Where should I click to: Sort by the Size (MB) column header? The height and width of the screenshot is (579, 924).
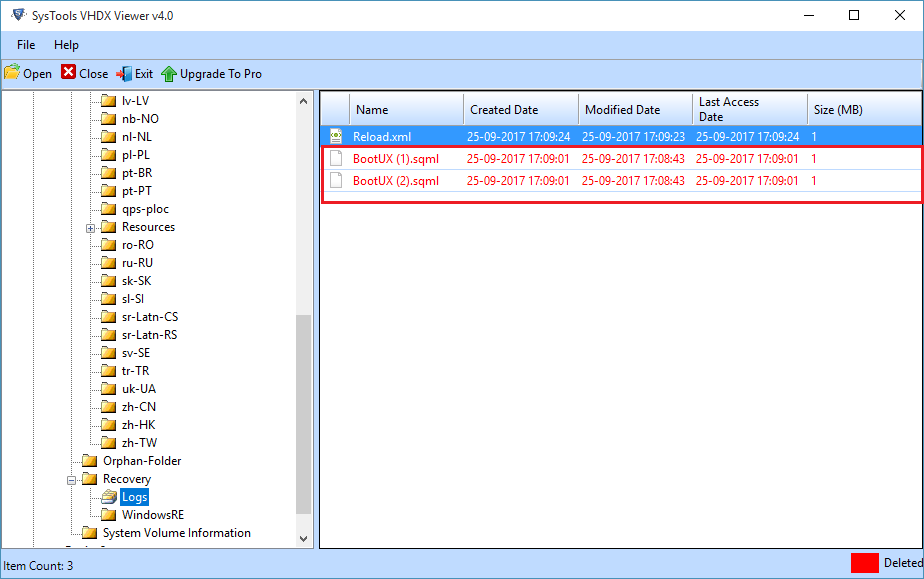point(864,110)
